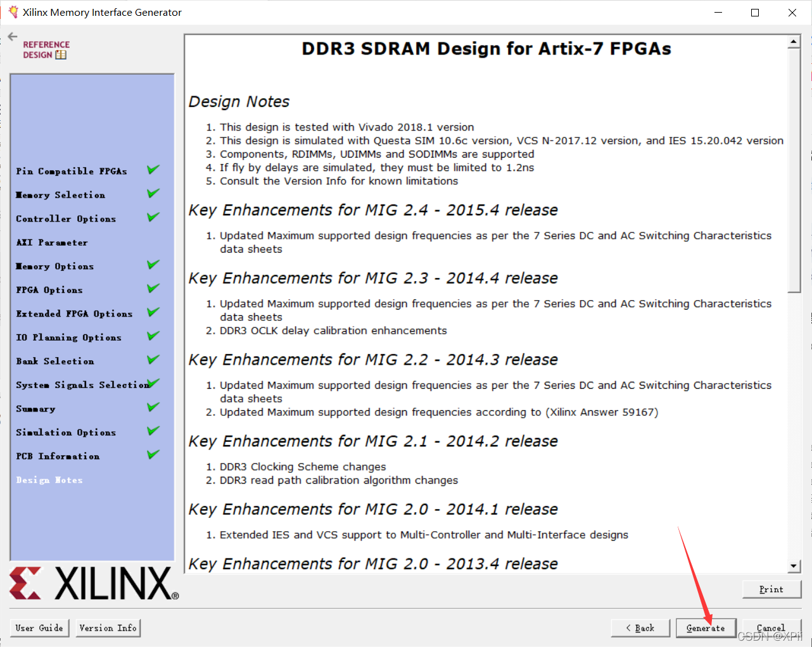The height and width of the screenshot is (647, 812).
Task: Click the 'Xilinx Answer 59167' line
Action: pyautogui.click(x=439, y=412)
